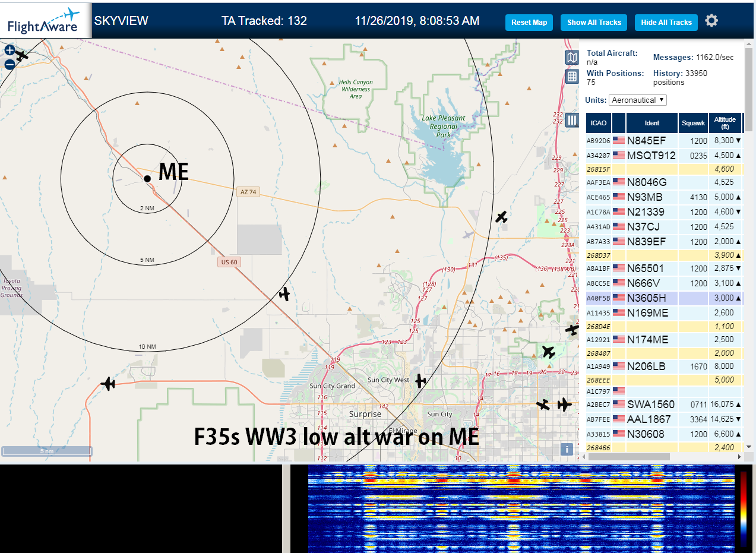The image size is (756, 553).
Task: Select highlighted row N3605H
Action: [x=664, y=298]
